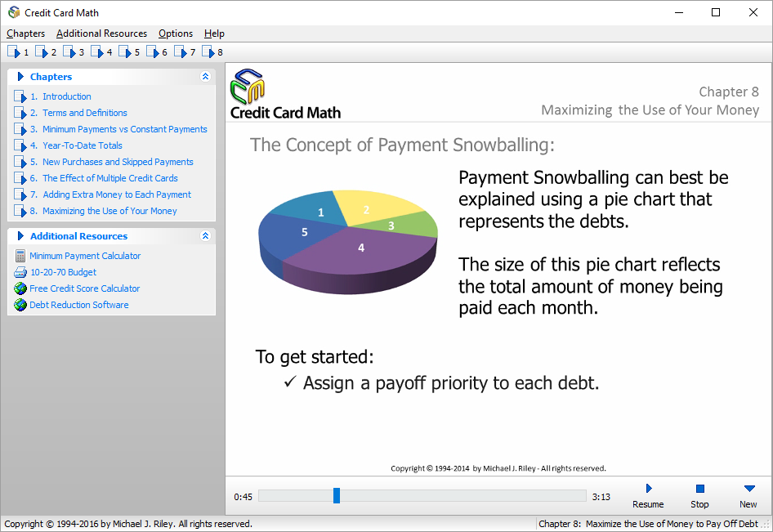Image resolution: width=773 pixels, height=532 pixels.
Task: Click total time 3:13
Action: (601, 497)
